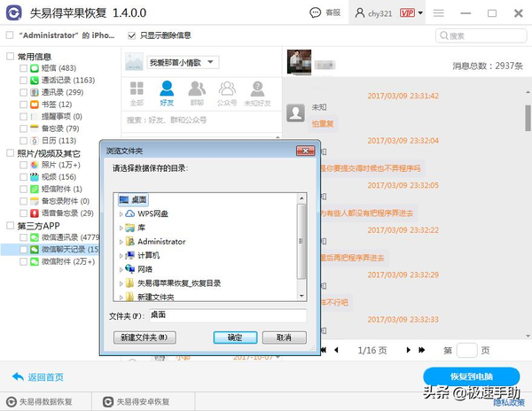Check the 提醒事项 (0) checkbox
Image resolution: width=532 pixels, height=411 pixels.
(23, 117)
